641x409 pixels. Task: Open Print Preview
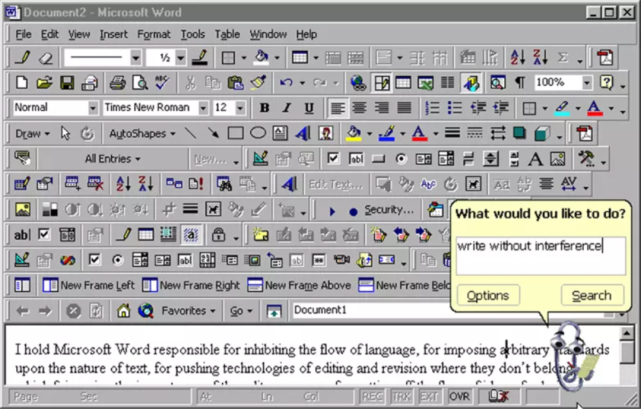140,83
